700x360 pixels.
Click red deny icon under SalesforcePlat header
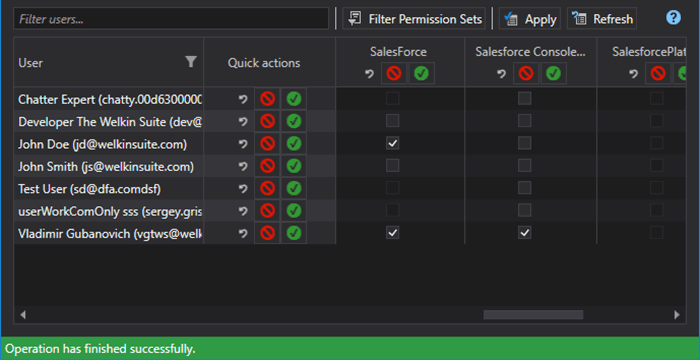658,74
